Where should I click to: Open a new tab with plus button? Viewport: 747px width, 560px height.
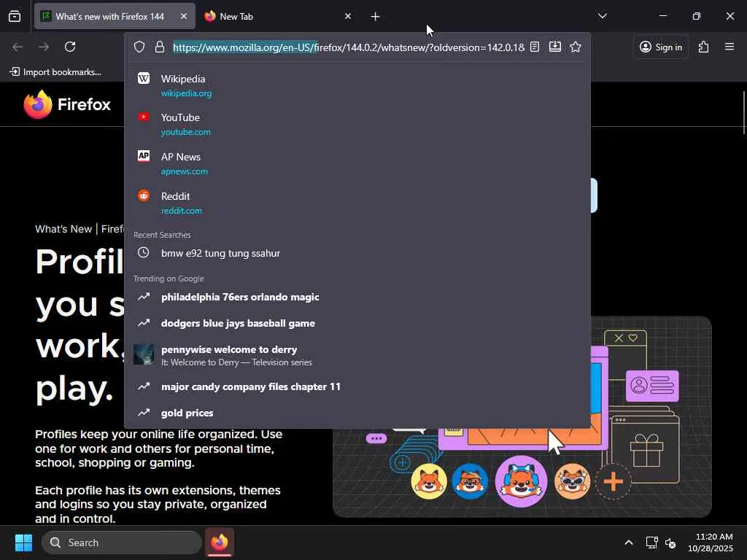(x=375, y=17)
